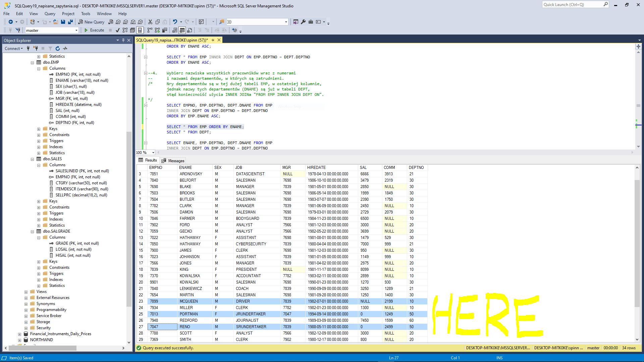Click the Save icon in the toolbar
Image resolution: width=644 pixels, height=362 pixels.
pyautogui.click(x=63, y=22)
